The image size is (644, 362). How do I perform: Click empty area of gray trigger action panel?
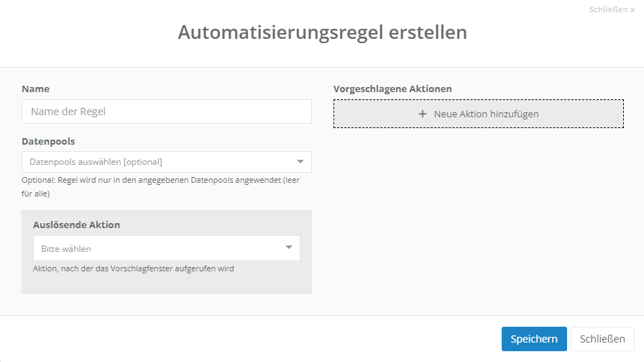click(x=167, y=284)
